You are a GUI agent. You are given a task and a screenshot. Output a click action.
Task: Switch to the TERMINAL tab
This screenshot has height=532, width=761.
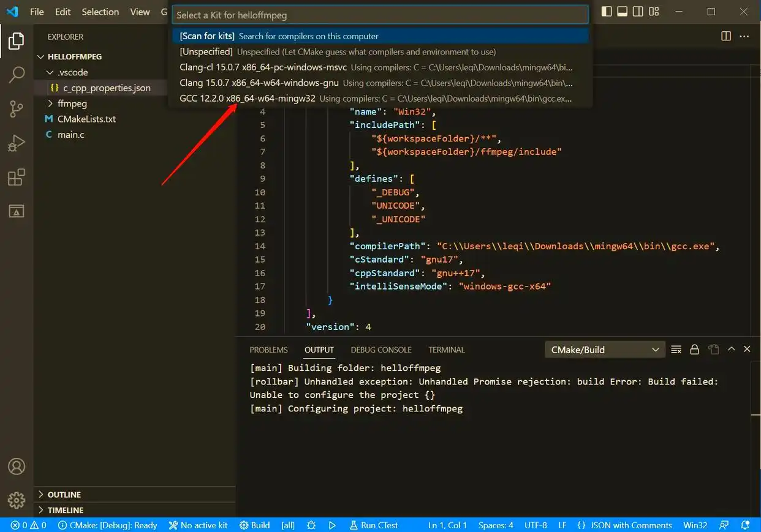pyautogui.click(x=446, y=350)
